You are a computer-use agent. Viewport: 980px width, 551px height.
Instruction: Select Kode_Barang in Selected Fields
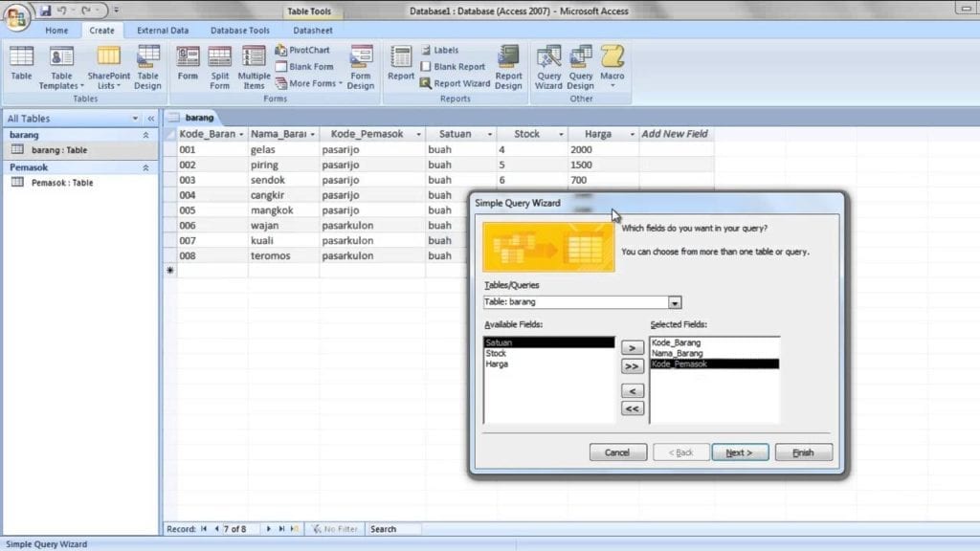pyautogui.click(x=714, y=342)
